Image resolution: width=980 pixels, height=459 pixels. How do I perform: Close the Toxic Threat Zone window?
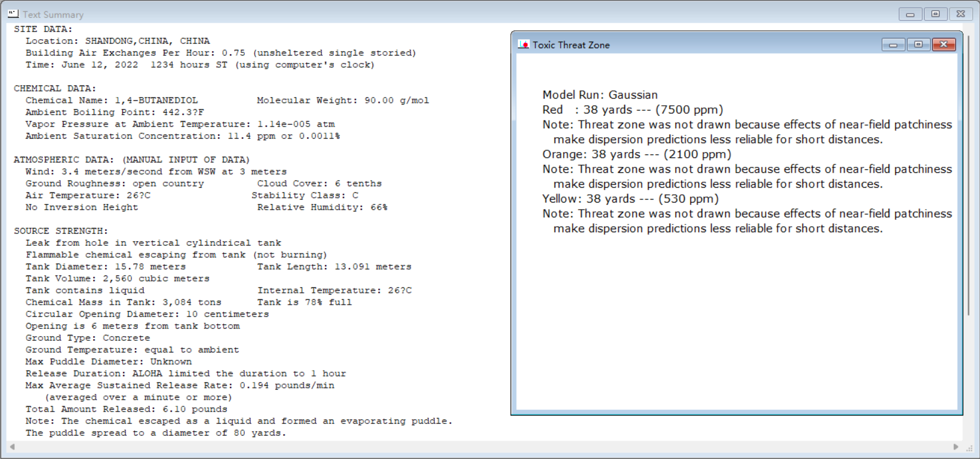pos(944,45)
